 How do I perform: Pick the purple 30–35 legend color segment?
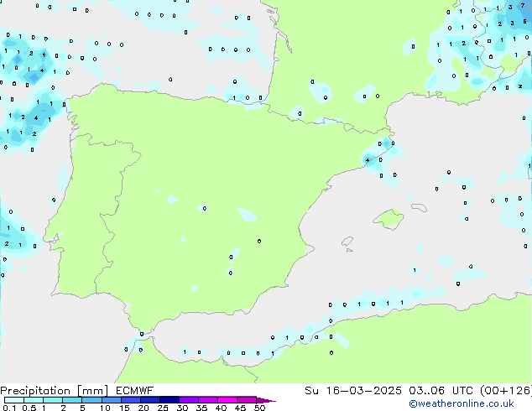(x=189, y=400)
